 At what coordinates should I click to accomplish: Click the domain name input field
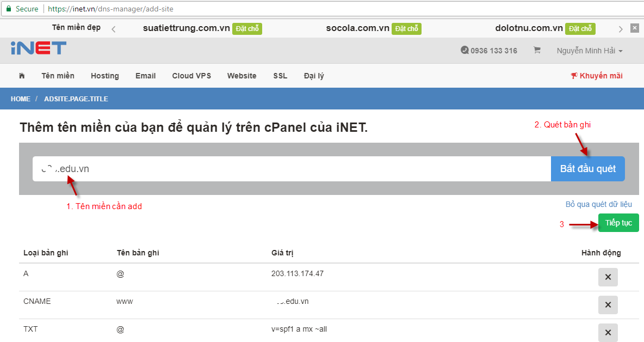[x=218, y=168]
